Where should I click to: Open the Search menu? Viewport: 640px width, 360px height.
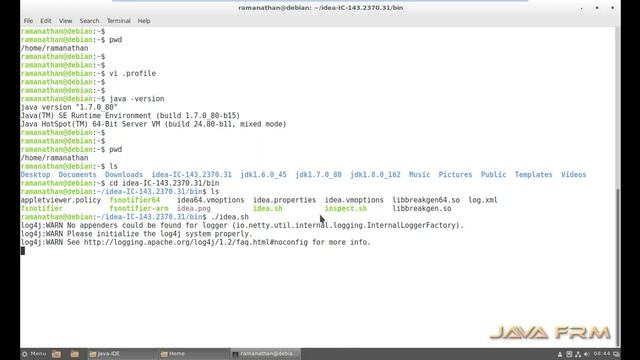coord(89,21)
